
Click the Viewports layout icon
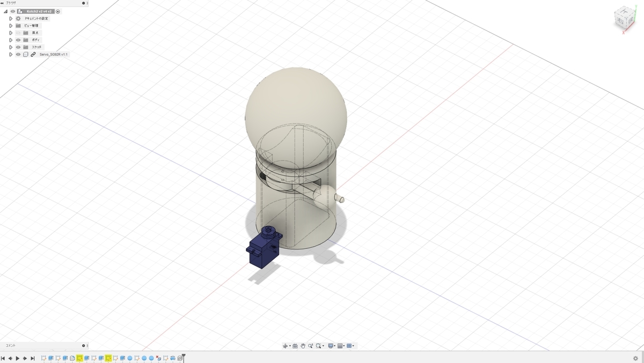tap(349, 346)
